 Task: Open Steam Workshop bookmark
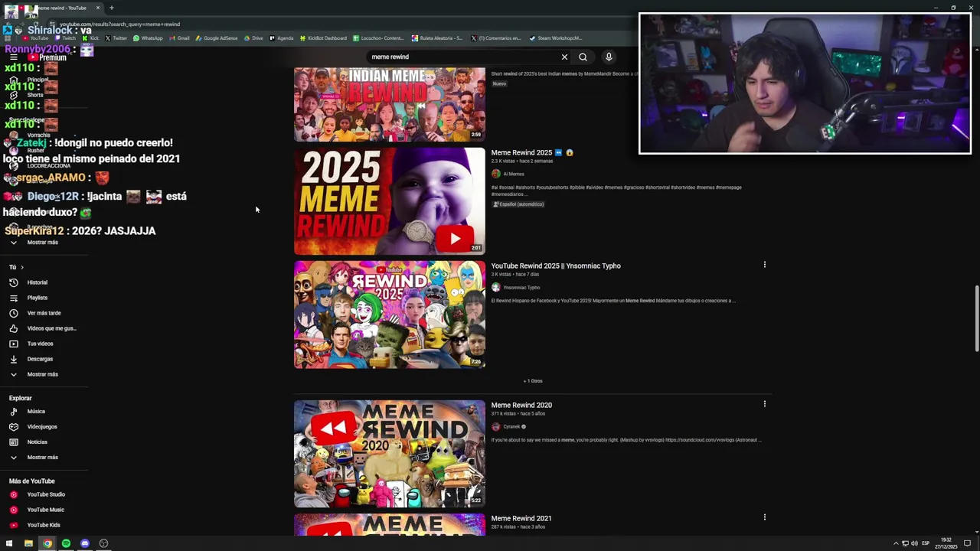click(x=556, y=37)
